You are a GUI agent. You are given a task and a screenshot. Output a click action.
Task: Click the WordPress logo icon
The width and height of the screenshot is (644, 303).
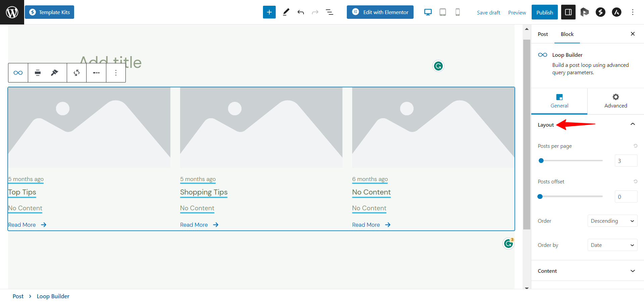(x=12, y=12)
